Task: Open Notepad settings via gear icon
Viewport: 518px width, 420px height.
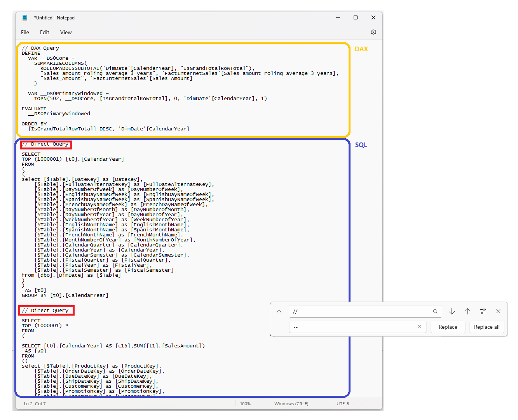Action: pos(373,32)
